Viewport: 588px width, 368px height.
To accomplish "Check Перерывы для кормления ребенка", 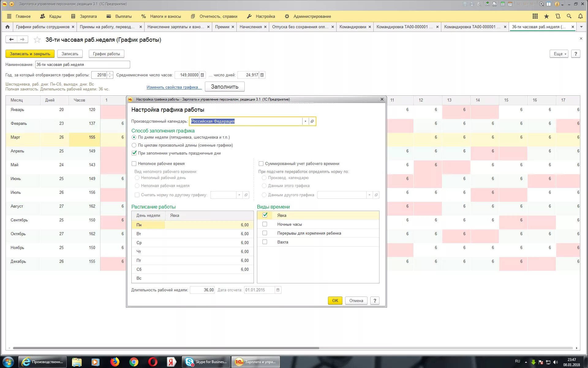I will click(265, 233).
